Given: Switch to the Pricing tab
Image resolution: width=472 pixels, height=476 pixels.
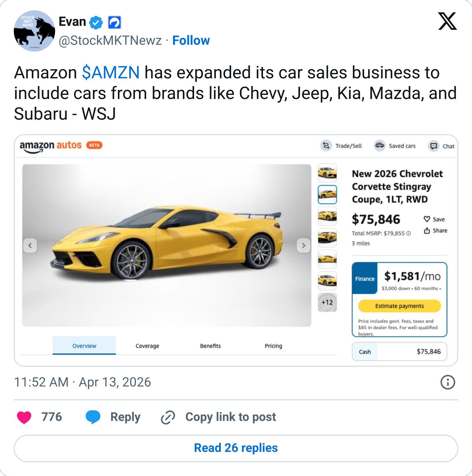Looking at the screenshot, I should tap(273, 346).
